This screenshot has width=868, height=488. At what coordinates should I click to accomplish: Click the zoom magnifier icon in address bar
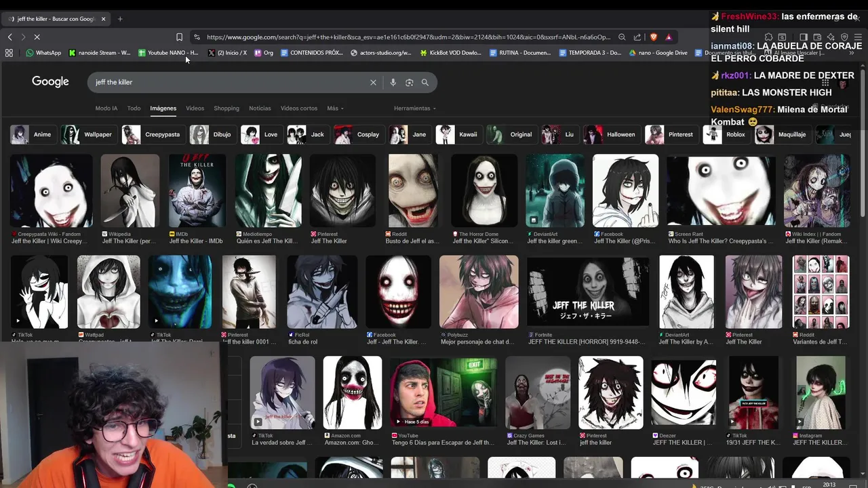coord(622,37)
